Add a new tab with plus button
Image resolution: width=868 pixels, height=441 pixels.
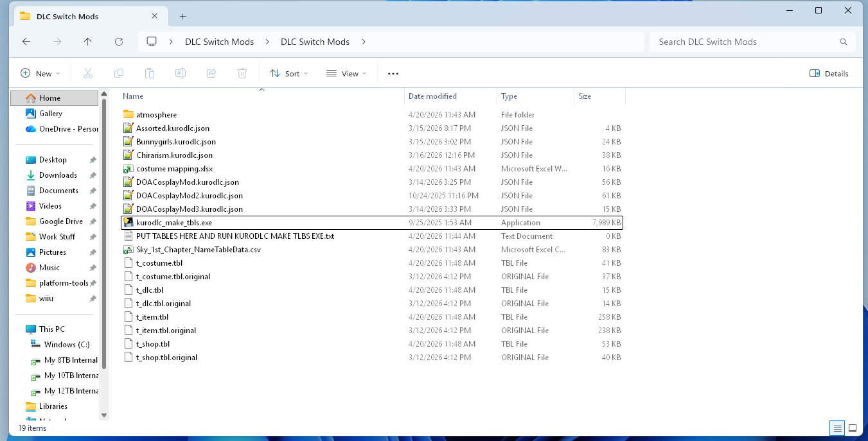[182, 16]
